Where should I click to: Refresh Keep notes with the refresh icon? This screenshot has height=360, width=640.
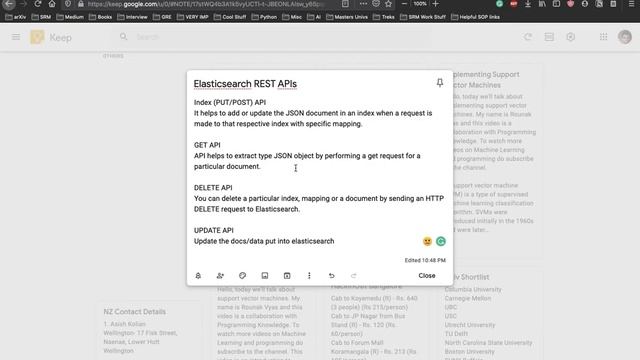(x=528, y=37)
